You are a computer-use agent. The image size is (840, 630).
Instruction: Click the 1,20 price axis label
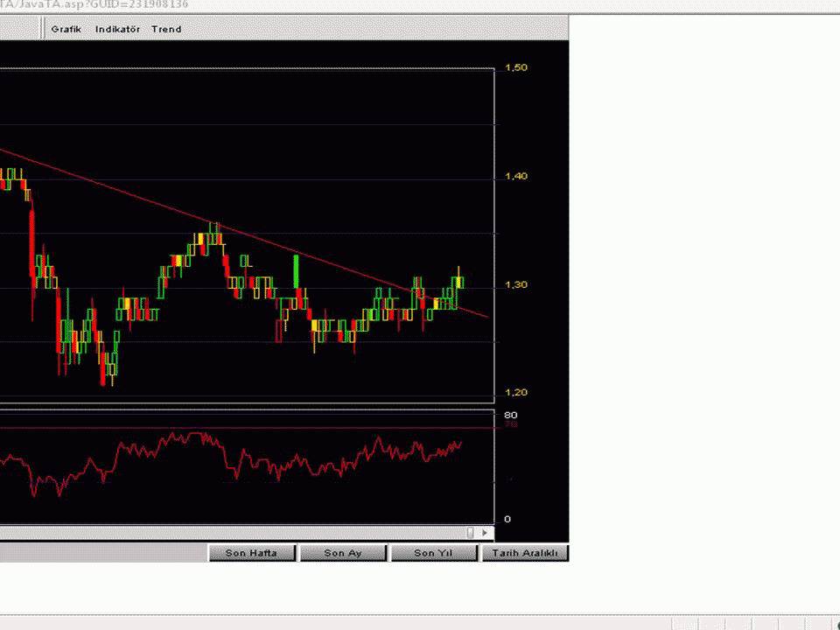[x=516, y=393]
